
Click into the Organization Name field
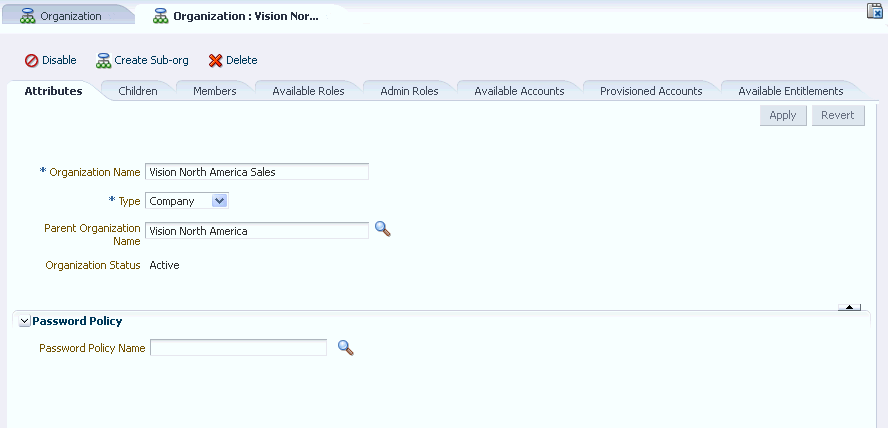coord(257,172)
